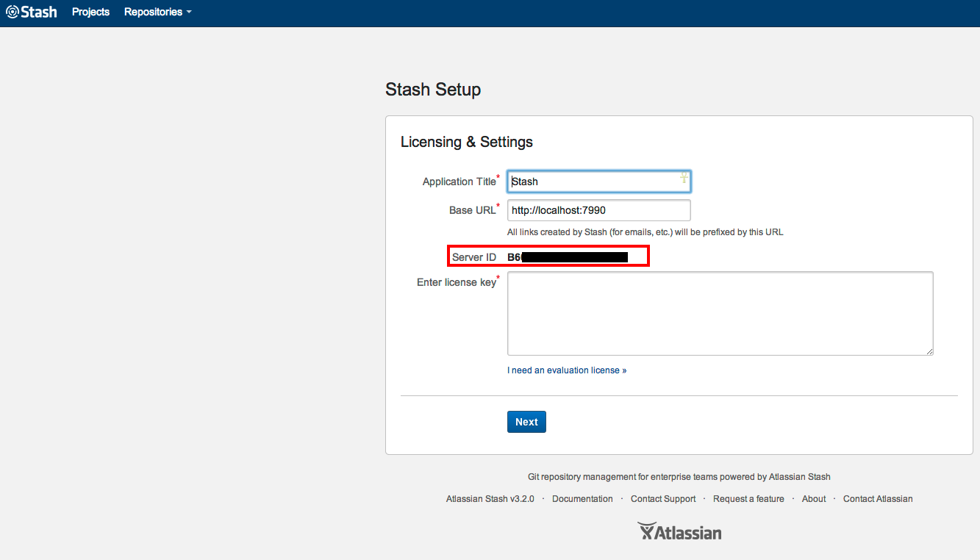Click inside the license key text area
The image size is (980, 560).
[x=720, y=313]
